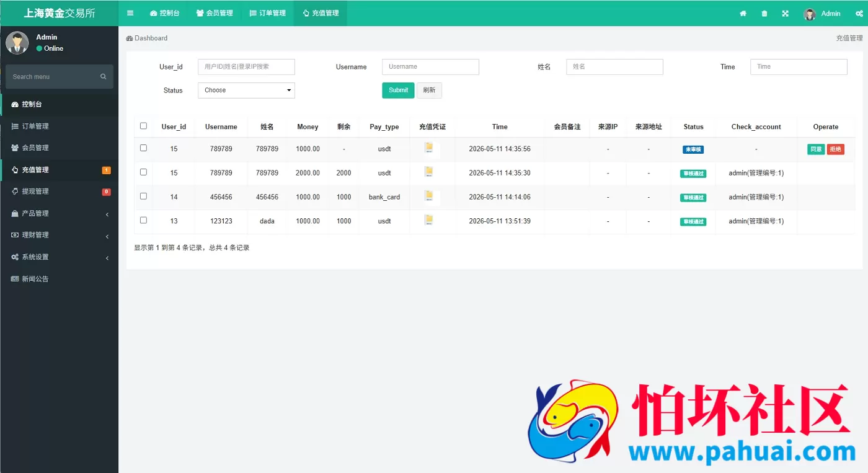The image size is (868, 473).
Task: Go to 订单管理 in sidebar
Action: click(59, 126)
